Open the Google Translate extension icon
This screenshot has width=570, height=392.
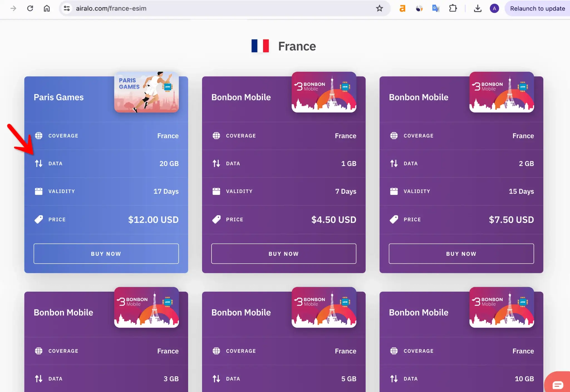[x=436, y=8]
